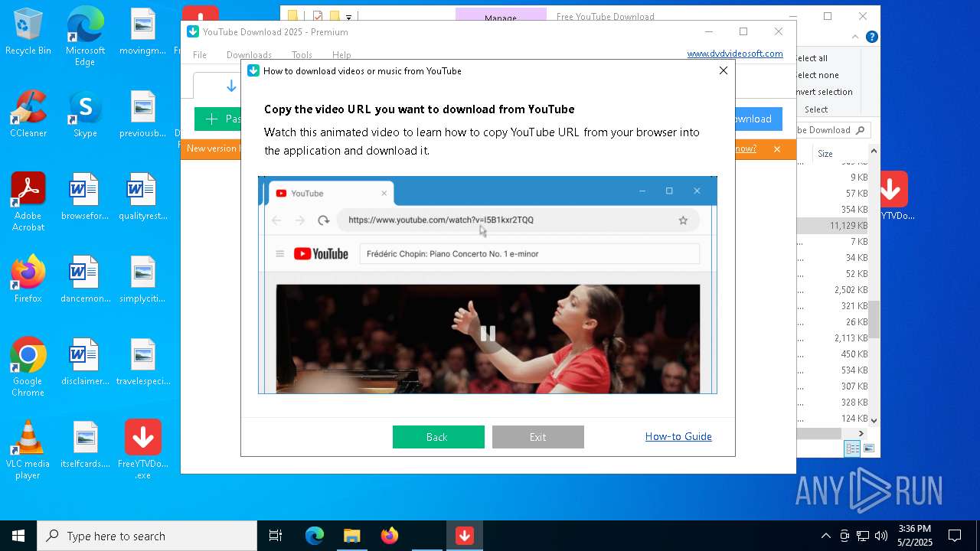Open CCleaner desktop shortcut

[x=28, y=114]
